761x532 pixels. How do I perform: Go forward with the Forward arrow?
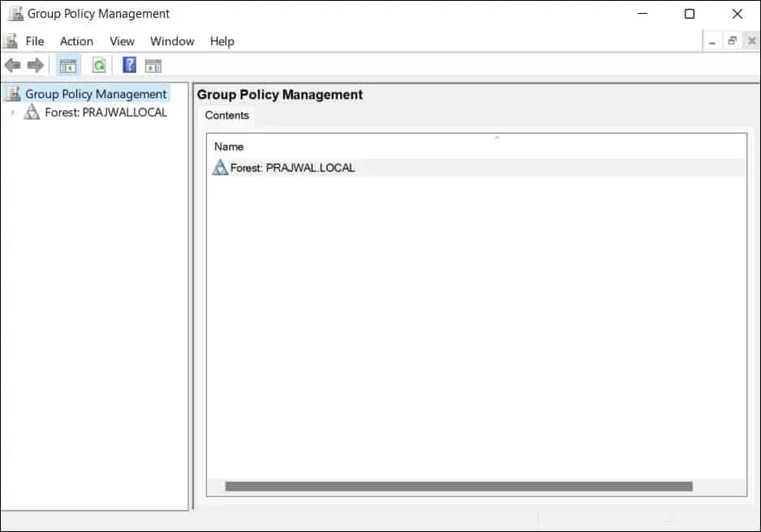36,65
